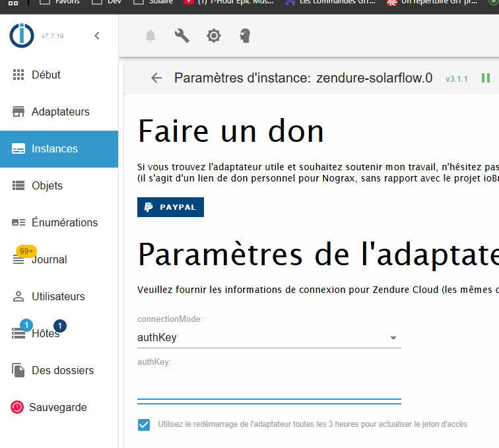
Task: Open Énumérations in the sidebar
Action: pyautogui.click(x=59, y=222)
